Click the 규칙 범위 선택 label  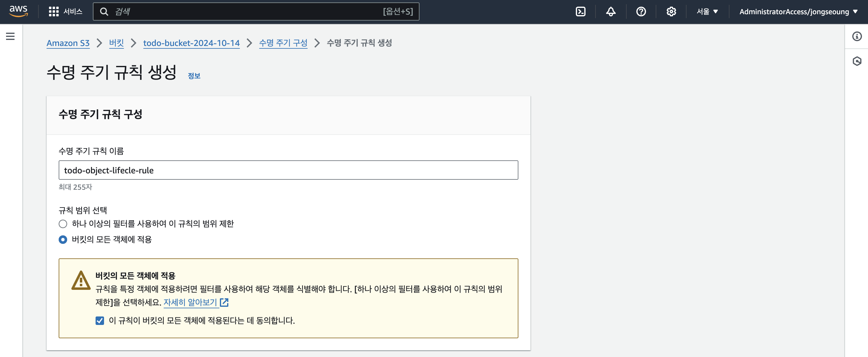83,210
